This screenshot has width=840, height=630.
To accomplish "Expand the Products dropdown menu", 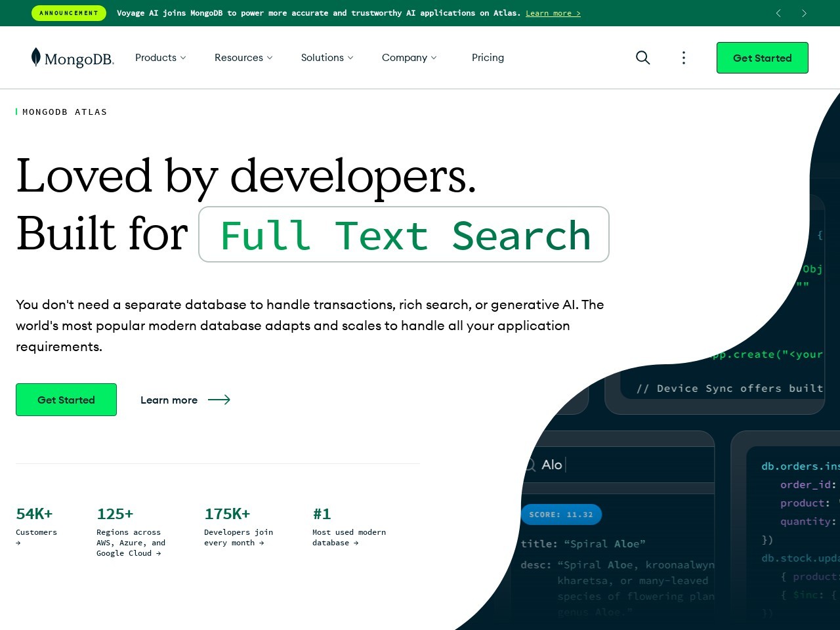I will 161,58.
